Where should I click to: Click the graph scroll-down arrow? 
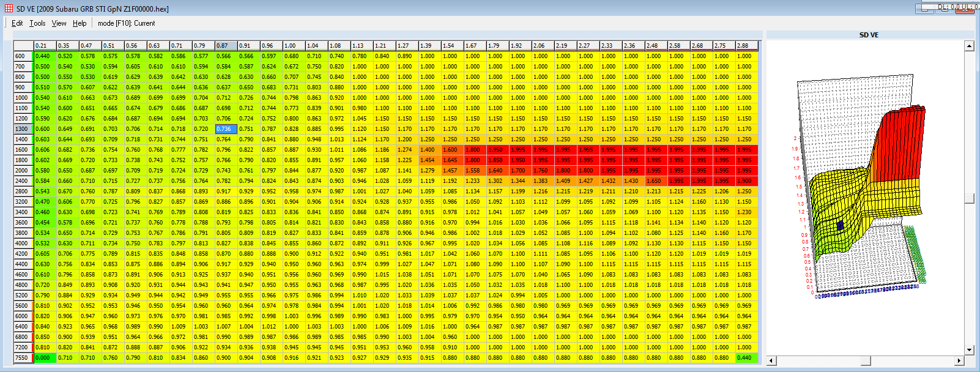point(969,350)
